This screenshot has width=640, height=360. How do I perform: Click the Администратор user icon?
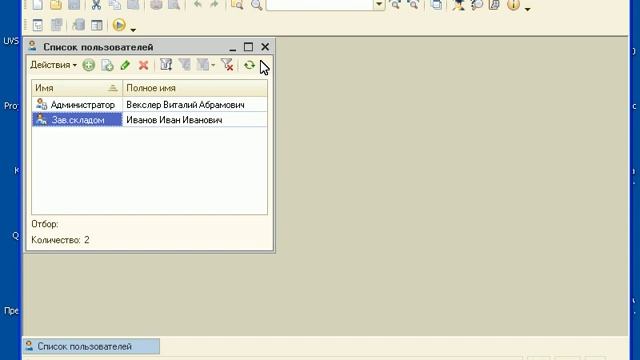click(41, 104)
